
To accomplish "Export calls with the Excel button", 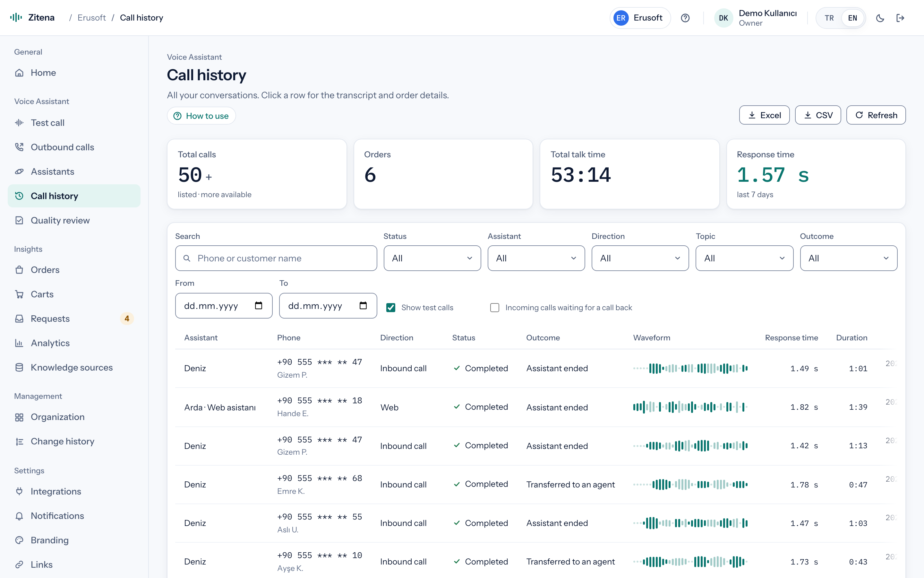I will 764,115.
